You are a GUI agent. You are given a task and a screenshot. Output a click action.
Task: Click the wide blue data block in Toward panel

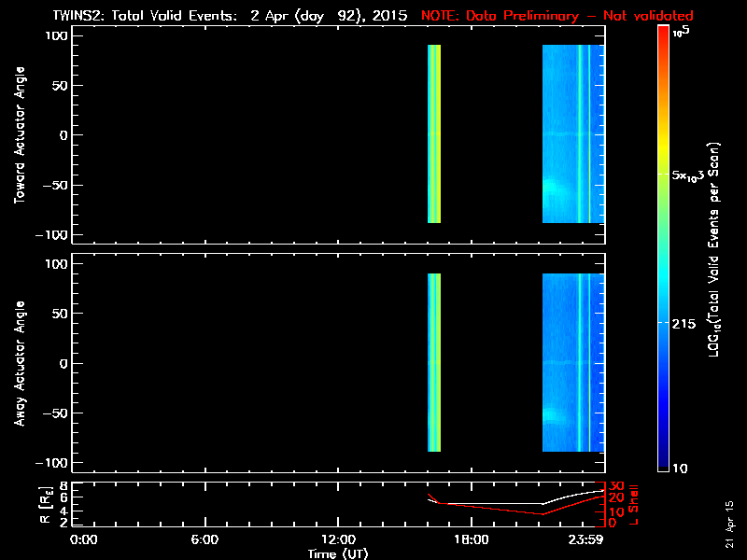(x=571, y=135)
